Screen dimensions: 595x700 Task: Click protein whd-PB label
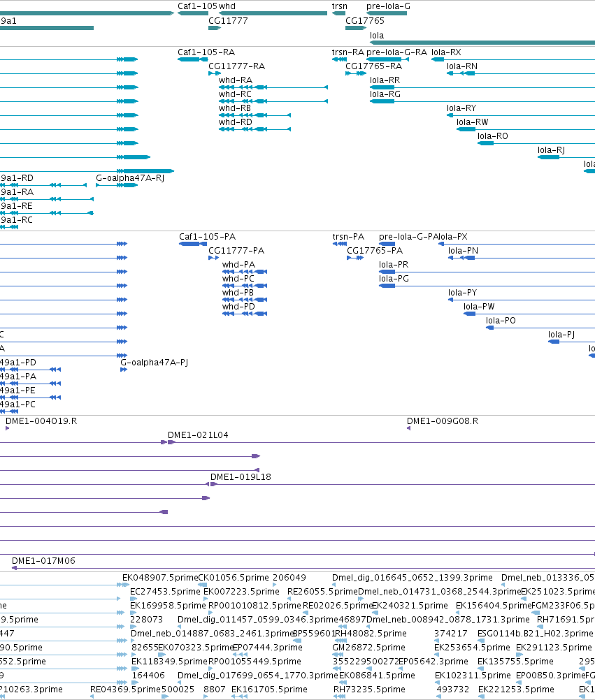point(238,293)
